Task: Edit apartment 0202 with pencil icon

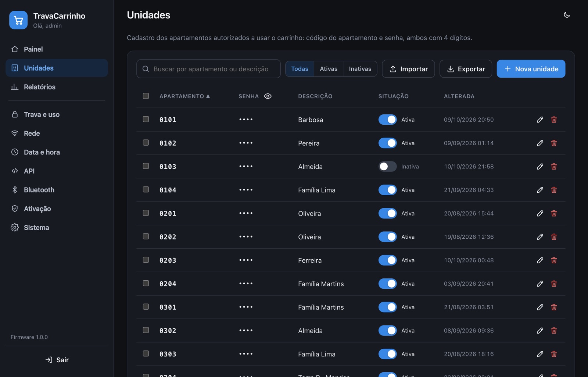Action: [x=540, y=237]
